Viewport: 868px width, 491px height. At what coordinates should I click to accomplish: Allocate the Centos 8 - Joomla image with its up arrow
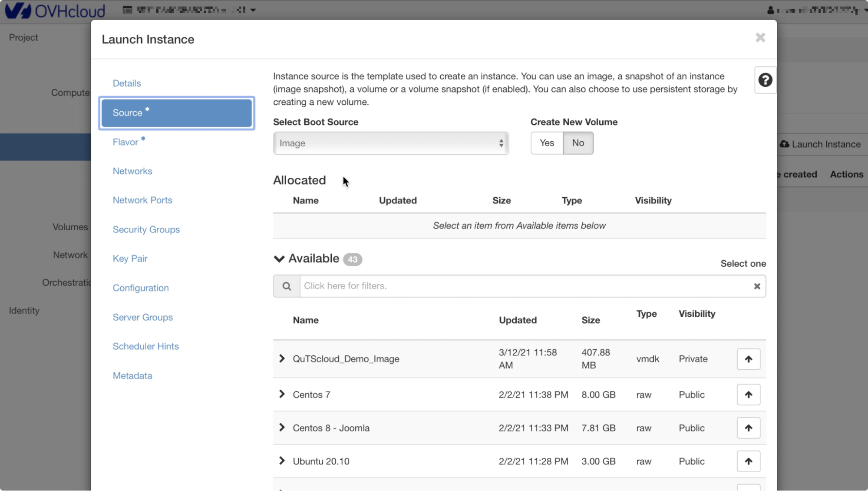(748, 428)
